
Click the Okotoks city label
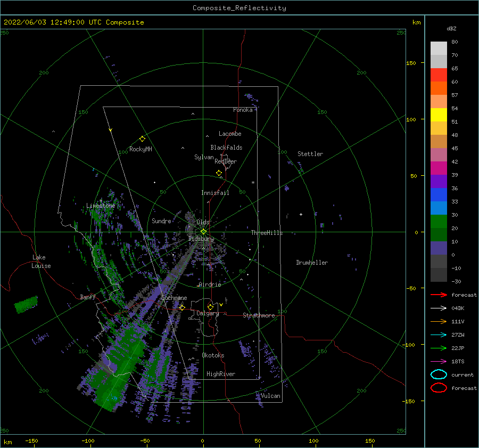[x=213, y=355]
